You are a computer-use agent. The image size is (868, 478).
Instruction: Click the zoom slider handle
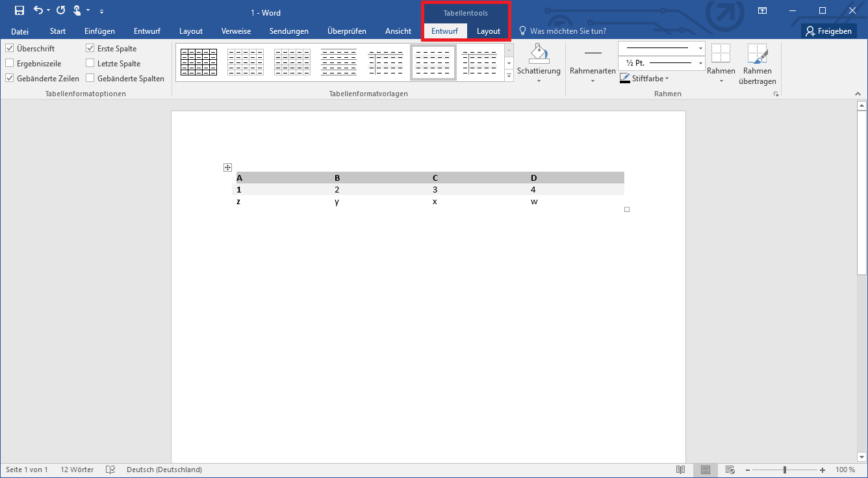785,470
